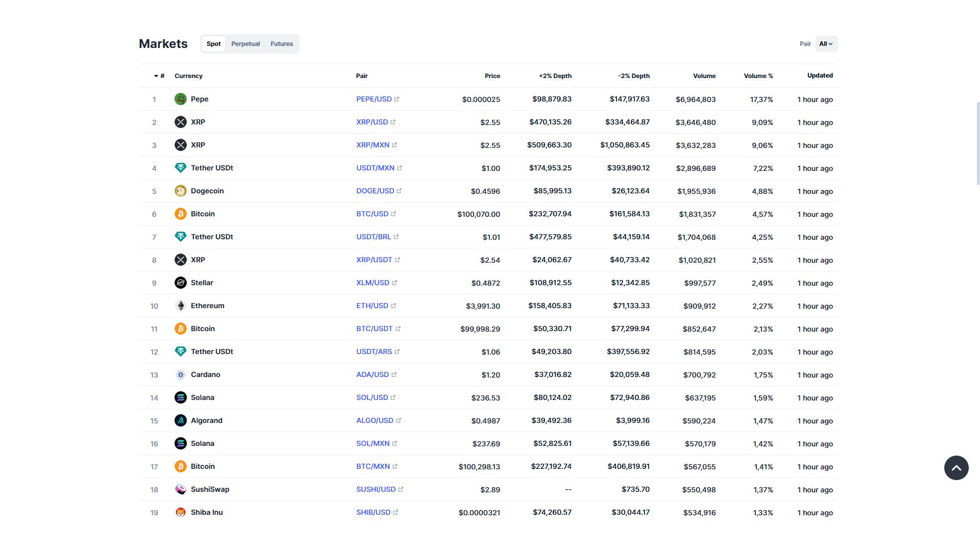This screenshot has width=980, height=551.
Task: Click external link icon next to BTC/USD
Action: point(394,214)
